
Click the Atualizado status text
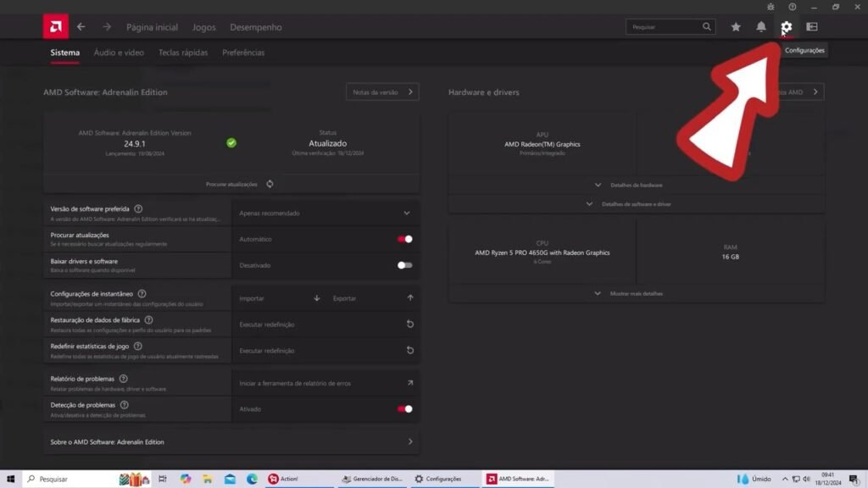pos(328,143)
